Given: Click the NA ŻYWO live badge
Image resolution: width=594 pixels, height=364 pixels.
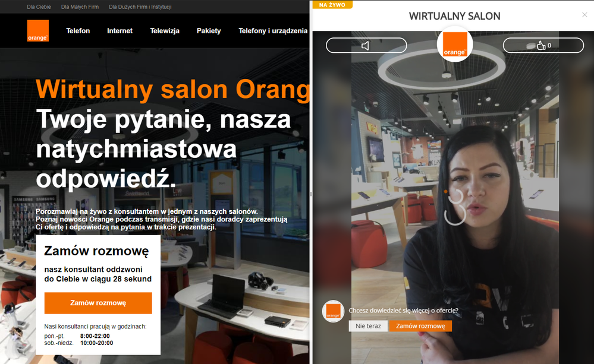Looking at the screenshot, I should tap(332, 5).
